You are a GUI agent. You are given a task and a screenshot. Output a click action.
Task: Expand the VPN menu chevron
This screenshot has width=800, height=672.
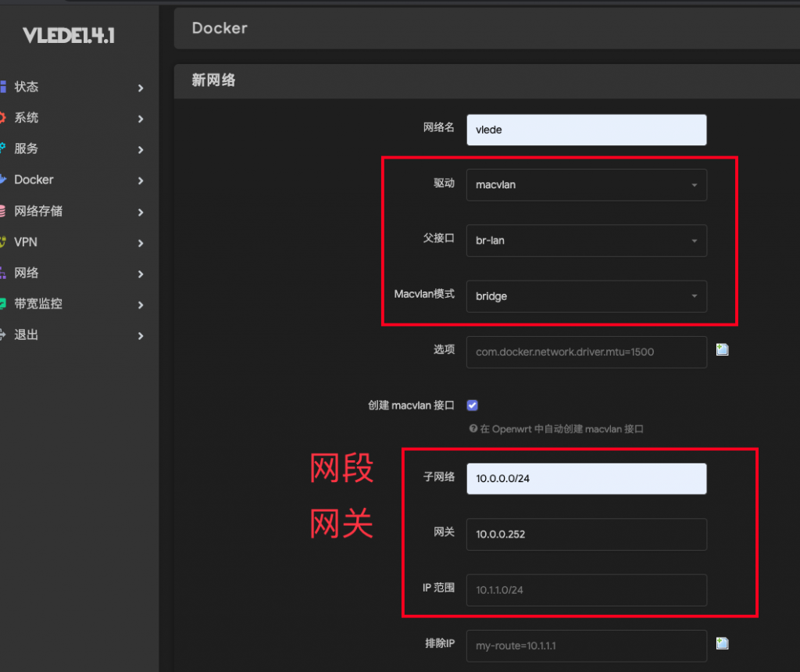[x=141, y=243]
